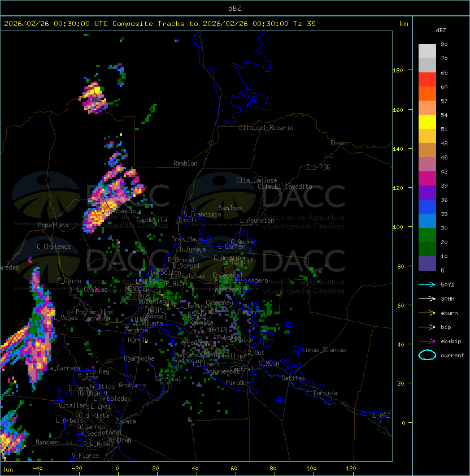This screenshot has width=470, height=476.
Task: Click the 'E_1-736' map label
Action: coord(318,167)
